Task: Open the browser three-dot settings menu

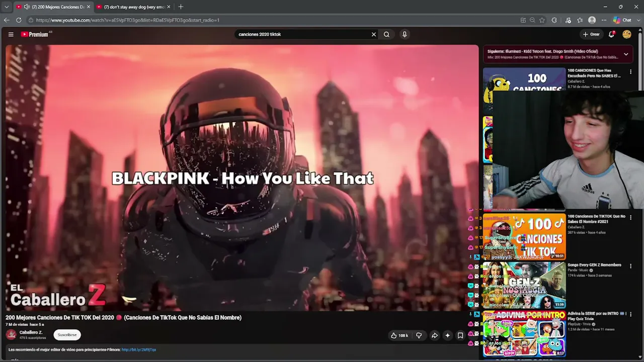Action: [x=604, y=20]
